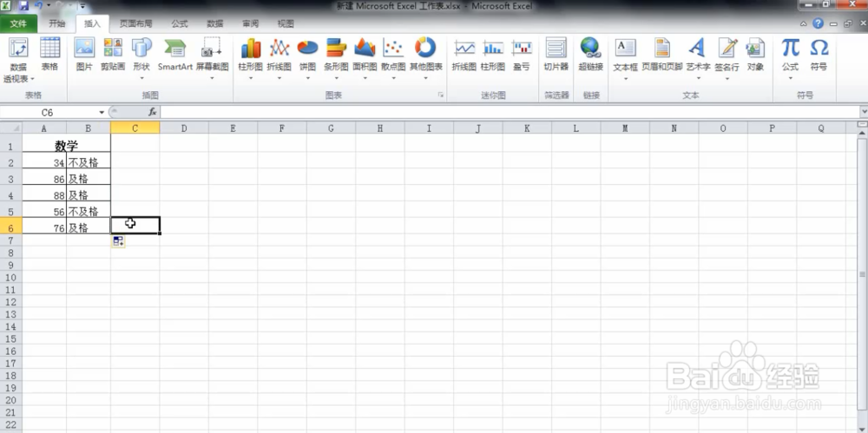868x433 pixels.
Task: Insert a Pie chart (饼图)
Action: [x=307, y=59]
